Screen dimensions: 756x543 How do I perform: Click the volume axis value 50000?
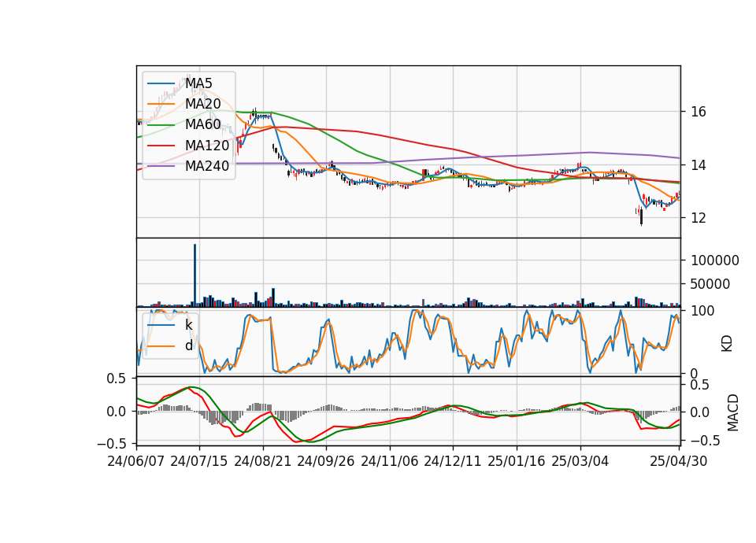pyautogui.click(x=710, y=284)
